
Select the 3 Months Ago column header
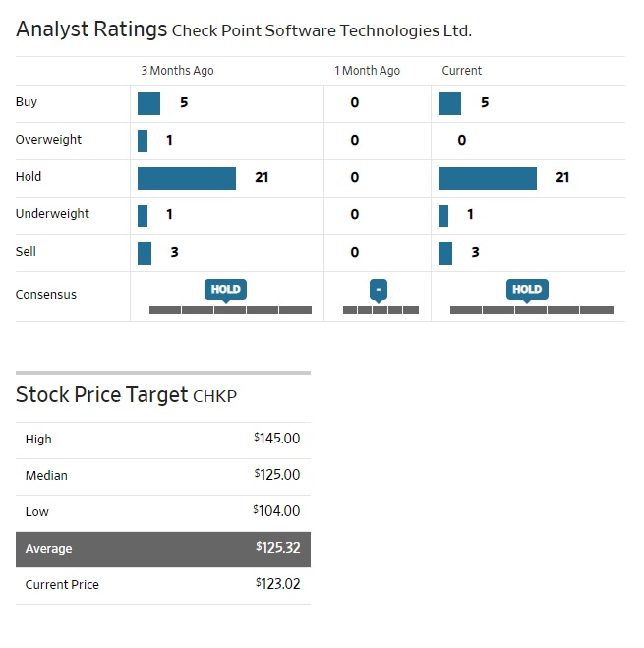177,71
